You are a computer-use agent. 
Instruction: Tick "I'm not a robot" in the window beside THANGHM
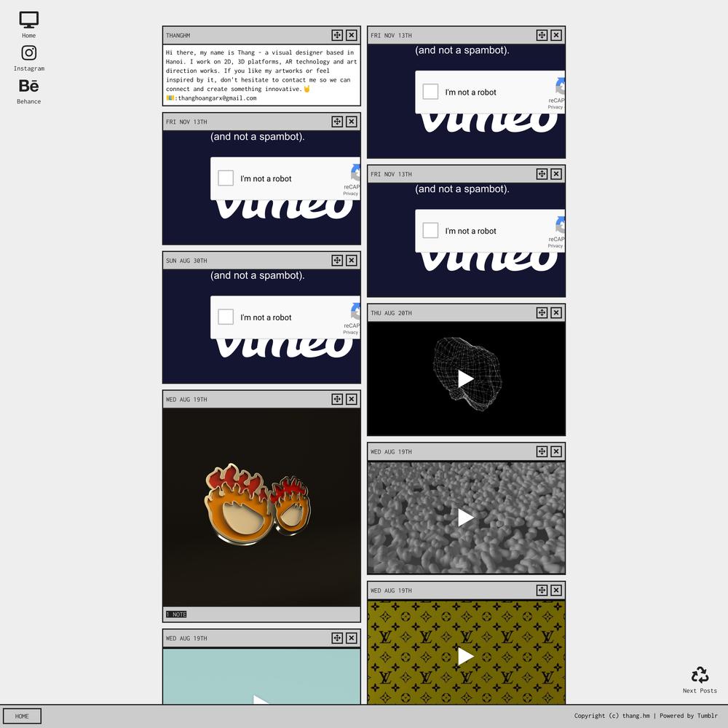[x=430, y=92]
